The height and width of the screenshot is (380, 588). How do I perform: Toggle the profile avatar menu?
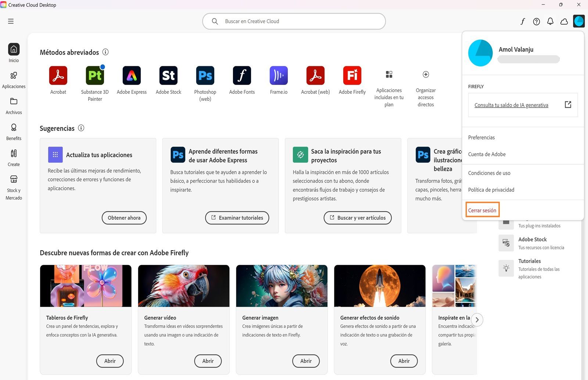(x=579, y=21)
